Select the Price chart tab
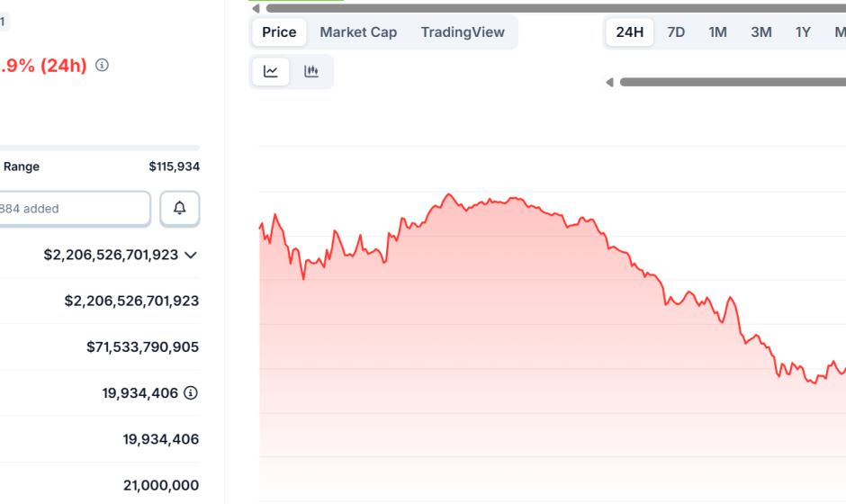The height and width of the screenshot is (504, 846). 279,32
